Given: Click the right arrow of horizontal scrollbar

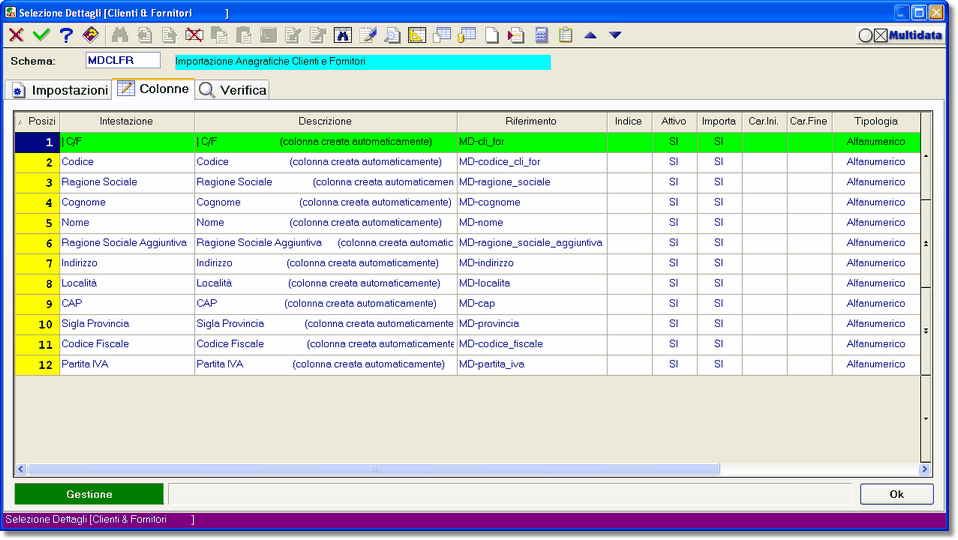Looking at the screenshot, I should tap(924, 469).
